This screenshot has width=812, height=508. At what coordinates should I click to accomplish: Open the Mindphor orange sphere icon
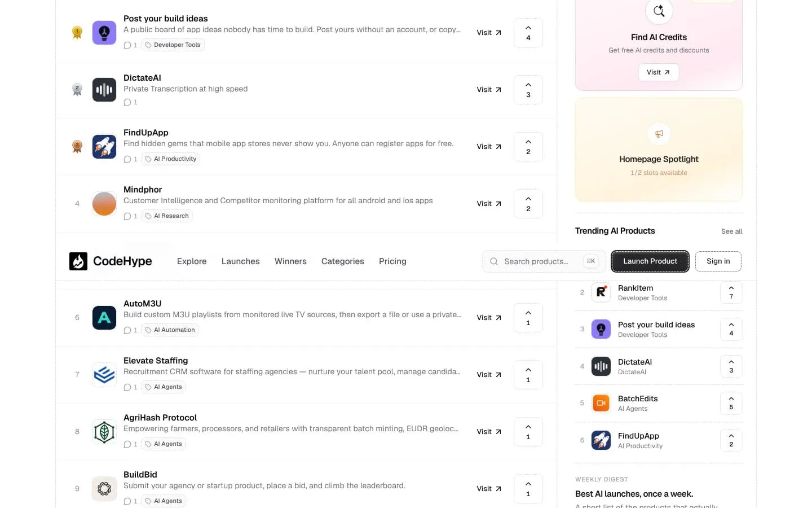pos(104,204)
